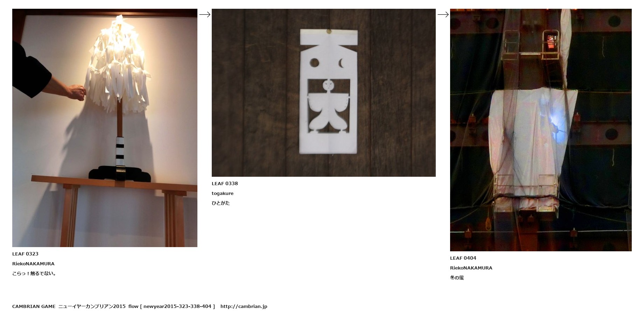Open the white paper doll cutout photo

pyautogui.click(x=324, y=93)
